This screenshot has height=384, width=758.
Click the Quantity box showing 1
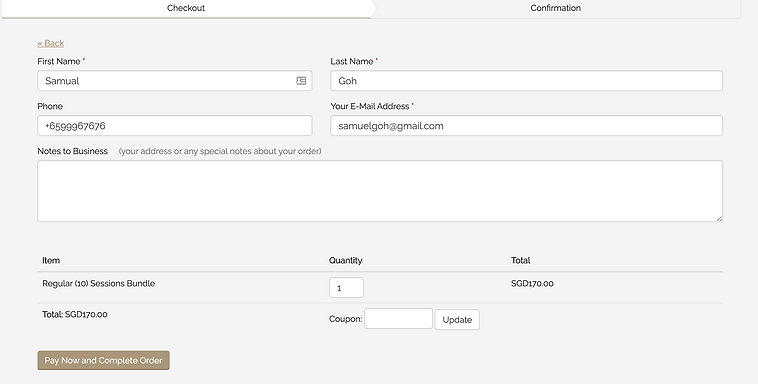click(x=346, y=288)
